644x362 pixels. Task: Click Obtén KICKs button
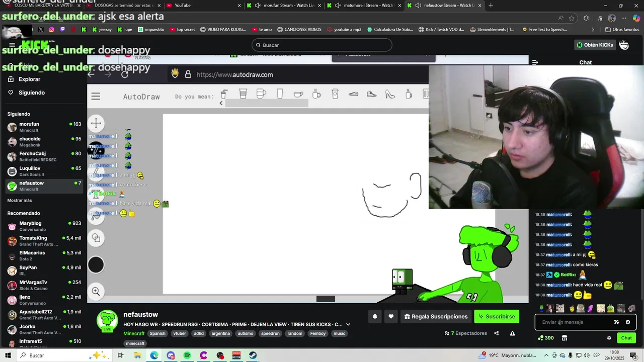tap(595, 45)
